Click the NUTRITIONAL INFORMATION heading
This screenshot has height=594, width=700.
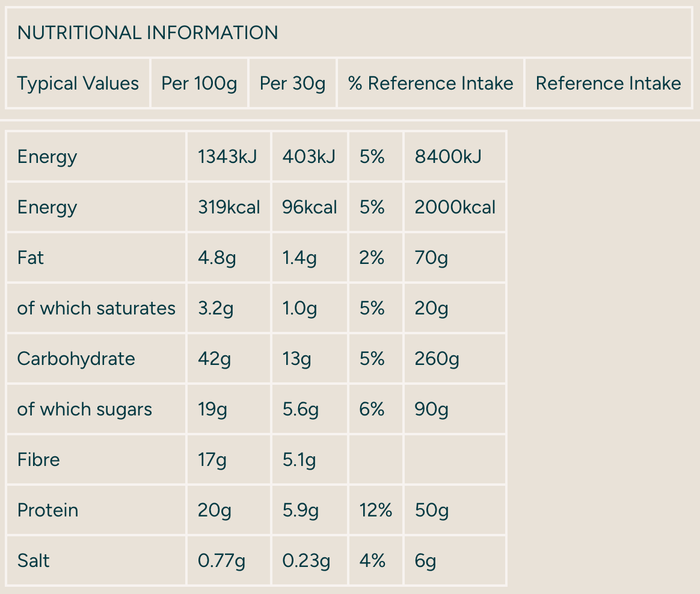pyautogui.click(x=147, y=32)
